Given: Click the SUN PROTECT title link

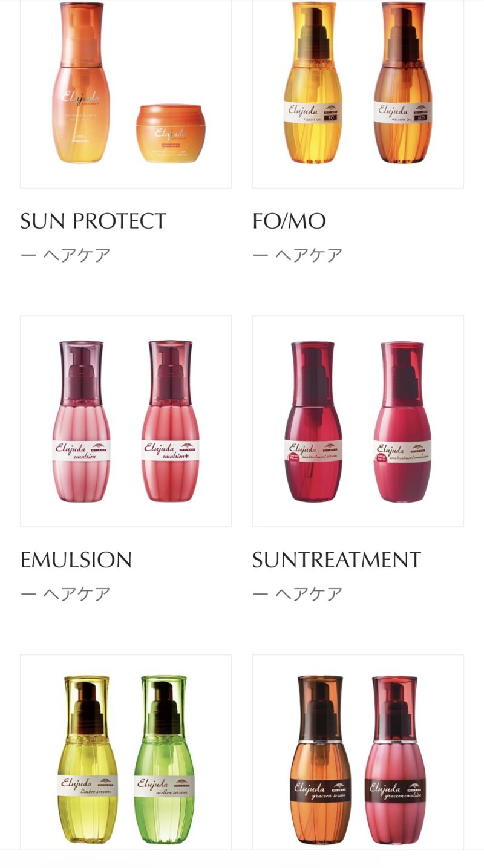Looking at the screenshot, I should (93, 221).
